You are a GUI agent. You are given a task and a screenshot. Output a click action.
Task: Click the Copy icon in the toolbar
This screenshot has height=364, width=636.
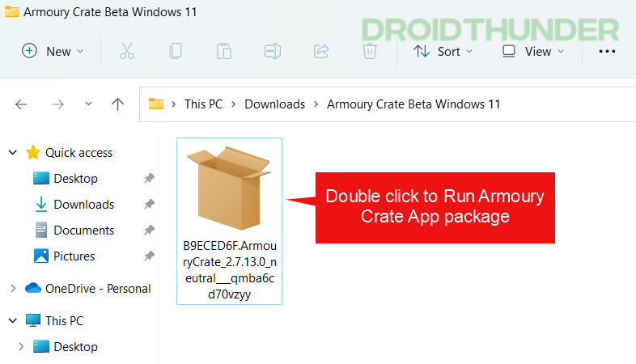pos(176,52)
